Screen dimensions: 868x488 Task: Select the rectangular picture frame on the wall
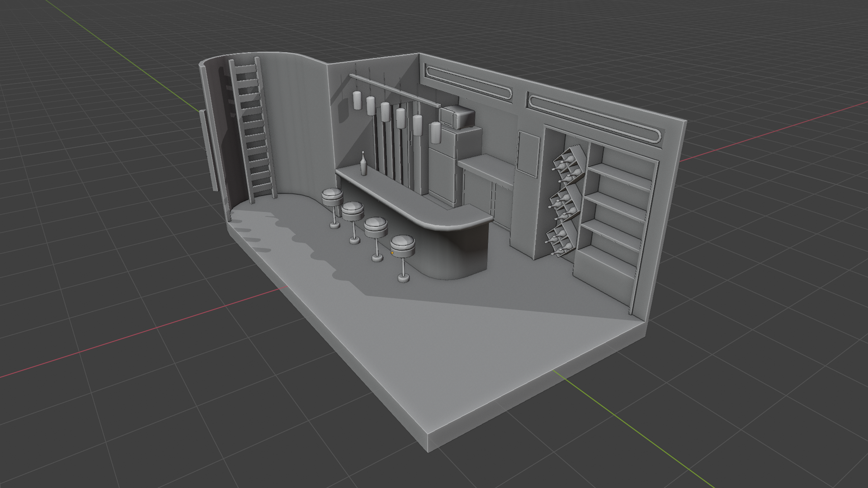[x=528, y=154]
